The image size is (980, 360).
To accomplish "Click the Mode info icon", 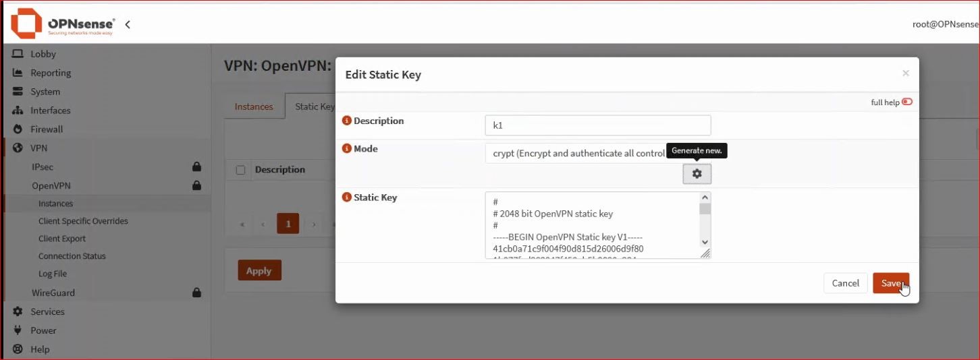I will 347,148.
